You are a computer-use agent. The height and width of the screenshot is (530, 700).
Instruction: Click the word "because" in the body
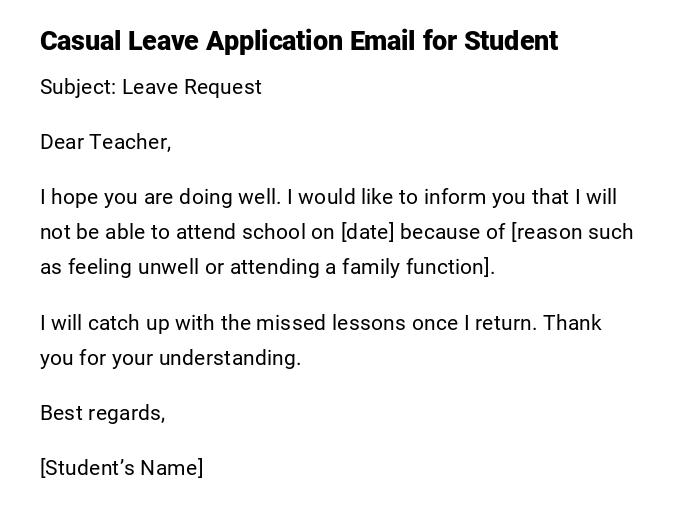[x=441, y=232]
